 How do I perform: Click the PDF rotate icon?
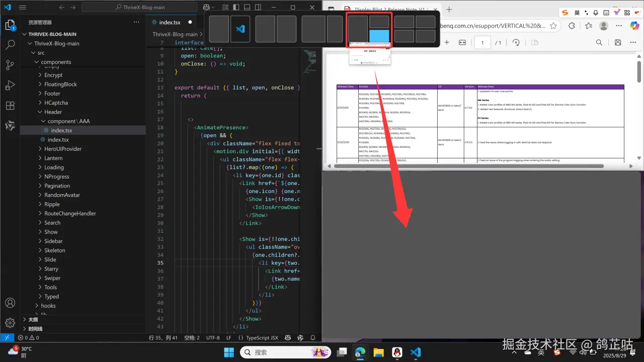pos(516,43)
